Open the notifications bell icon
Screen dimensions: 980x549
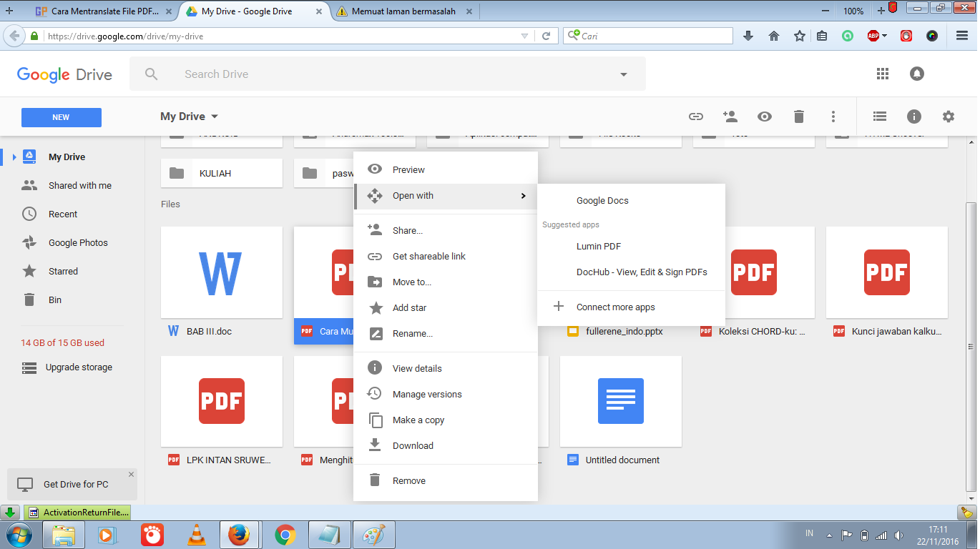click(916, 74)
